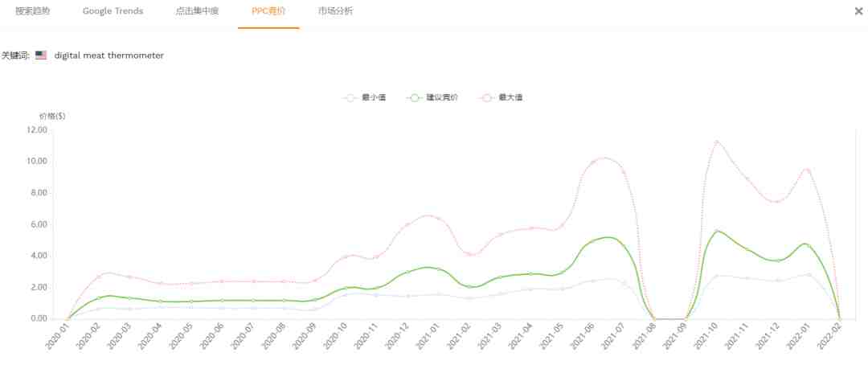Toggle the 最大值 legend series
868x365 pixels.
click(x=502, y=97)
